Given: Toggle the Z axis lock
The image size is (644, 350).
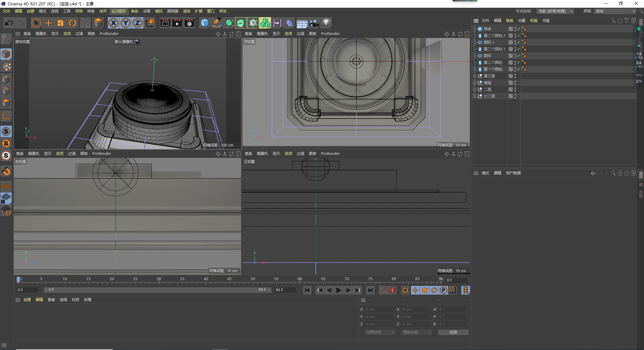Looking at the screenshot, I should point(138,23).
